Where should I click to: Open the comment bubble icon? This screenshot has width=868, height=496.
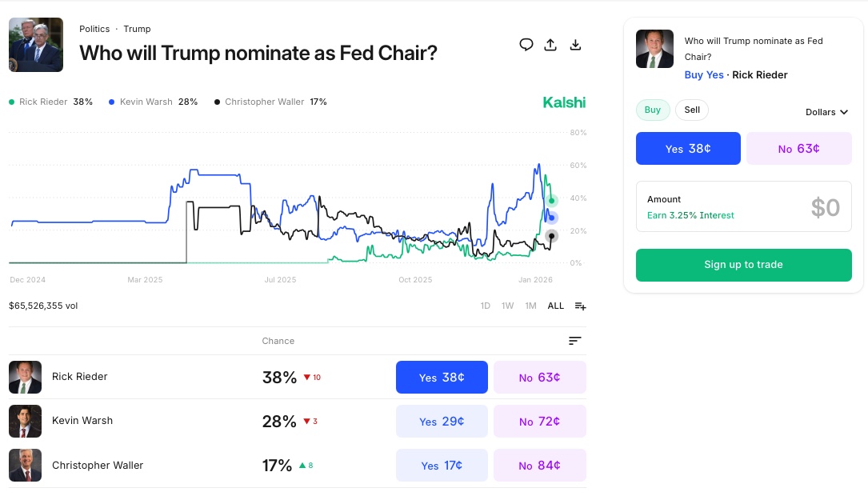pyautogui.click(x=526, y=45)
